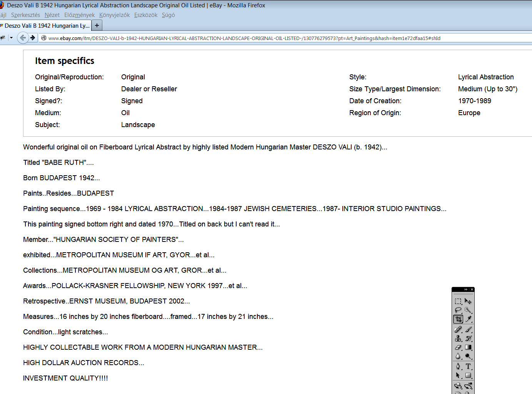Select the Quick Selection tool

(468, 310)
